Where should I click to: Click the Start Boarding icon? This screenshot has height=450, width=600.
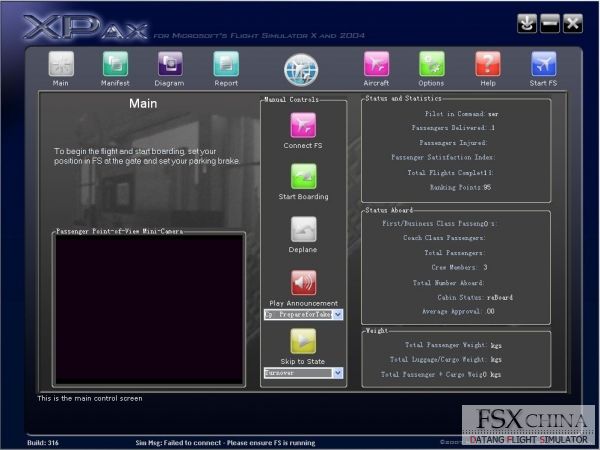click(303, 176)
